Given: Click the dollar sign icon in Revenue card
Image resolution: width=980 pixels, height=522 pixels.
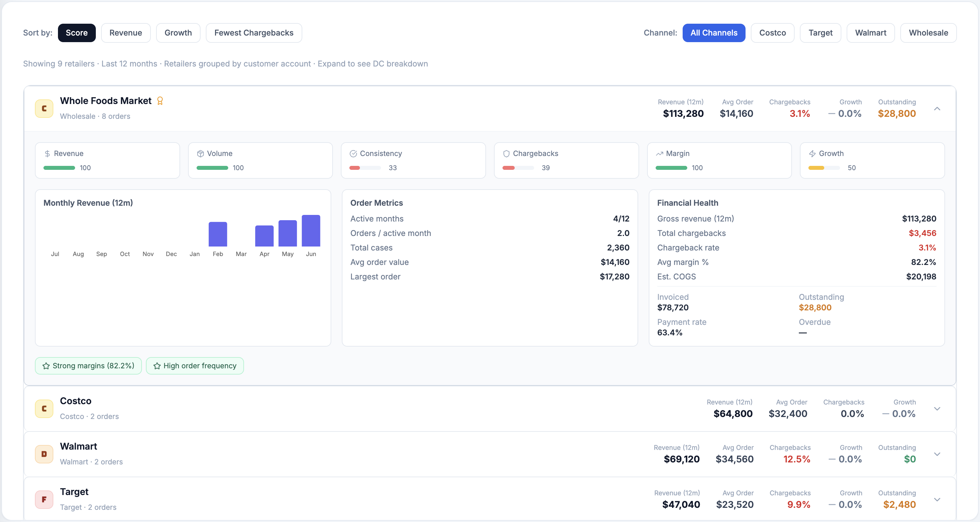Looking at the screenshot, I should (x=47, y=154).
